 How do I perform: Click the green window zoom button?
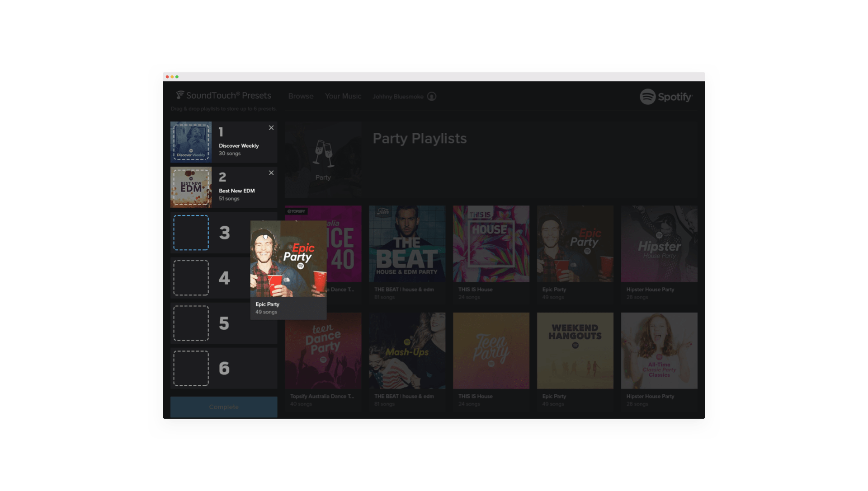(x=177, y=77)
